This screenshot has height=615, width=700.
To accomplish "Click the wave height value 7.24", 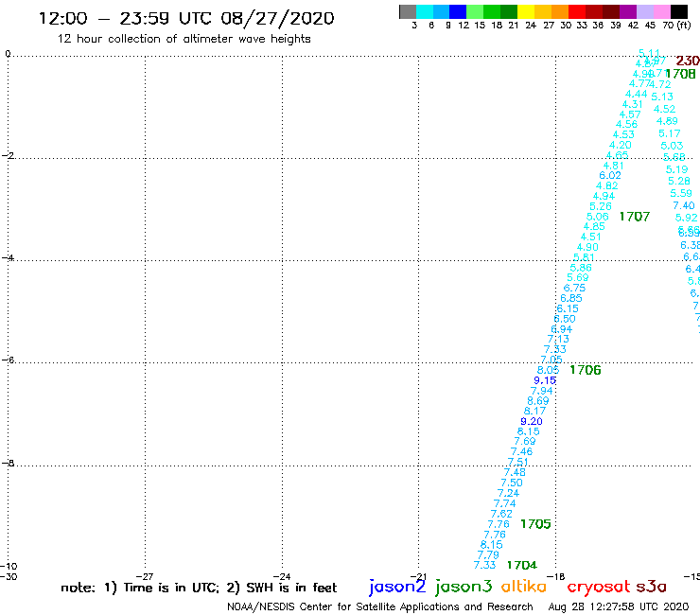I will point(509,494).
